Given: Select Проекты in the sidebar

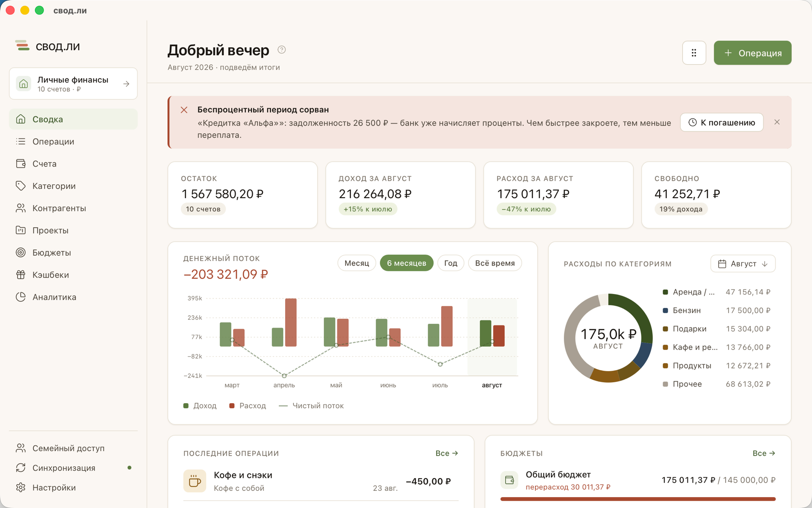Looking at the screenshot, I should tap(73, 230).
